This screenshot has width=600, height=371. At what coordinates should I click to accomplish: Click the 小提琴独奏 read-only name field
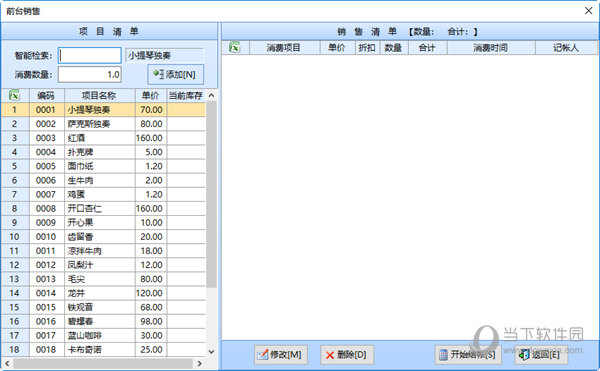(x=165, y=55)
